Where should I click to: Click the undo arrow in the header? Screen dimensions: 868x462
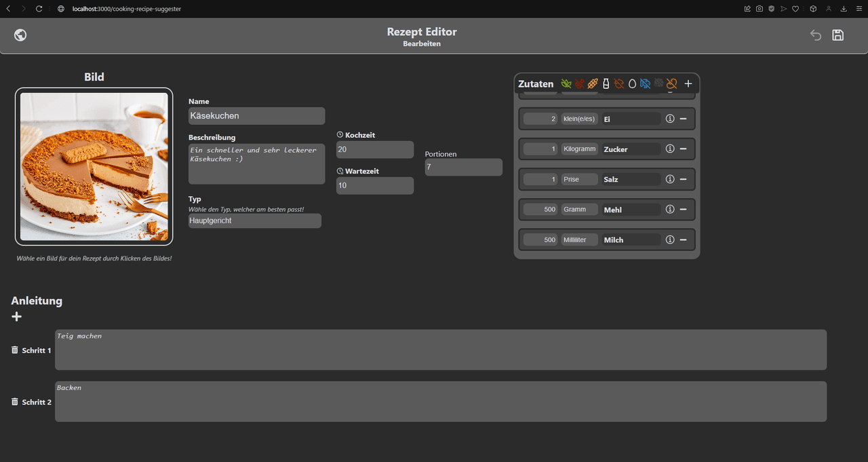pos(816,35)
